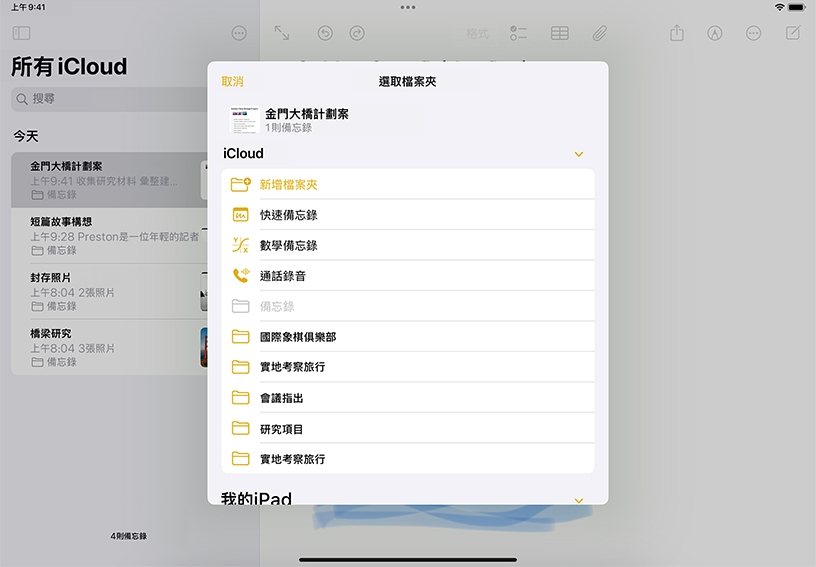Open the sidebar more options ellipsis
Image resolution: width=816 pixels, height=567 pixels.
pos(239,33)
